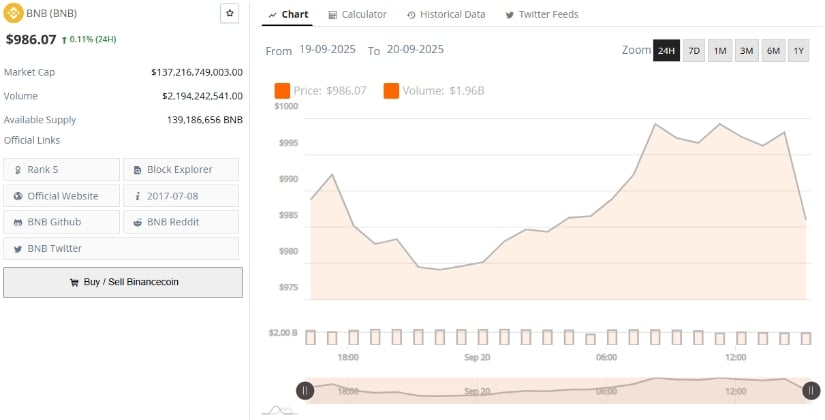Click the Twitter bird icon in Twitter Feeds tab

[x=509, y=15]
